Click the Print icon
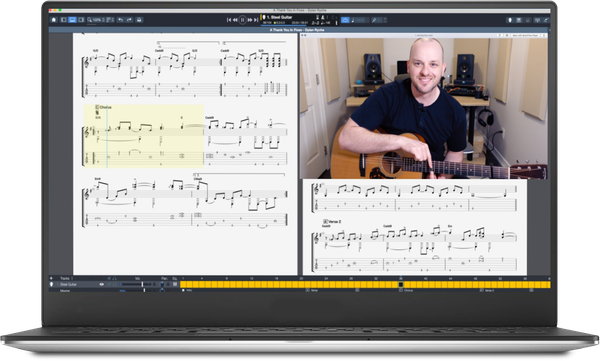This screenshot has width=600, height=361. (139, 20)
